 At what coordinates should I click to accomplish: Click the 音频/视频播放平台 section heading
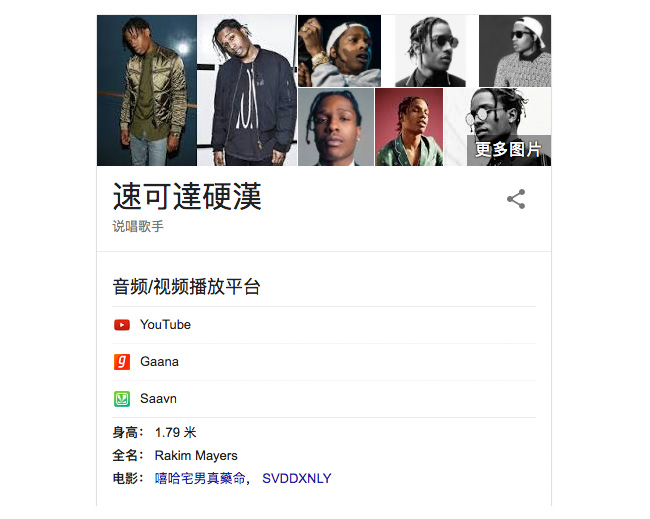point(186,286)
